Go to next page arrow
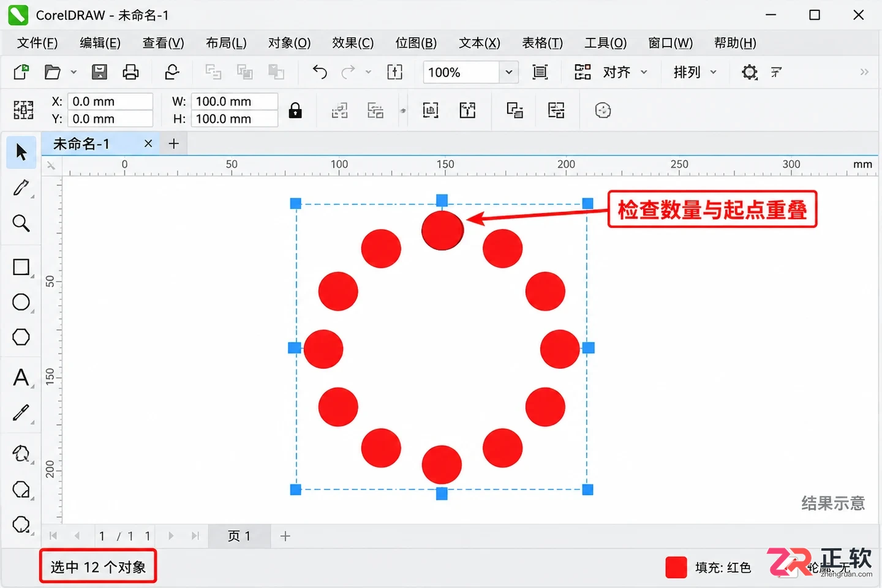Screen dimensions: 882x588 [x=171, y=536]
